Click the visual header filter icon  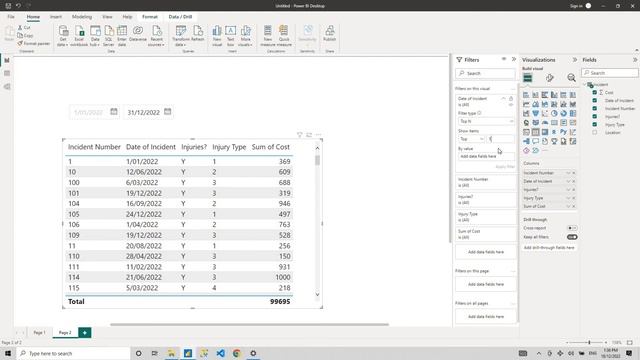click(300, 135)
